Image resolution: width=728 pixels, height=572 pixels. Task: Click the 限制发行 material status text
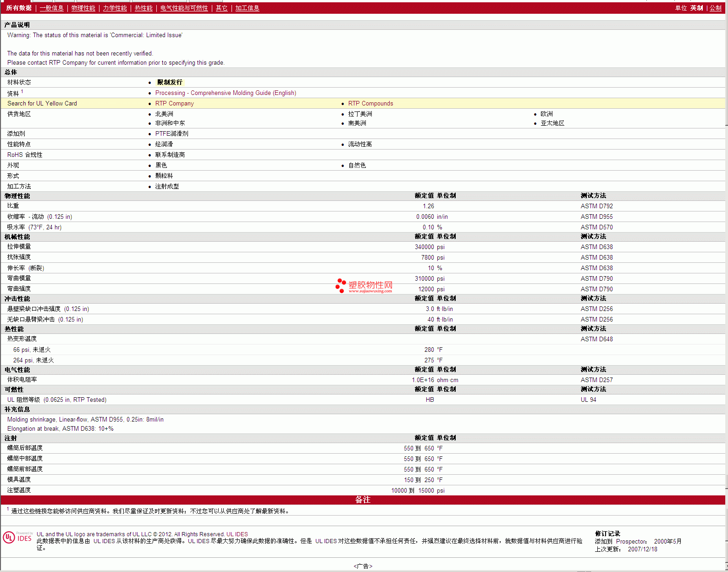170,83
